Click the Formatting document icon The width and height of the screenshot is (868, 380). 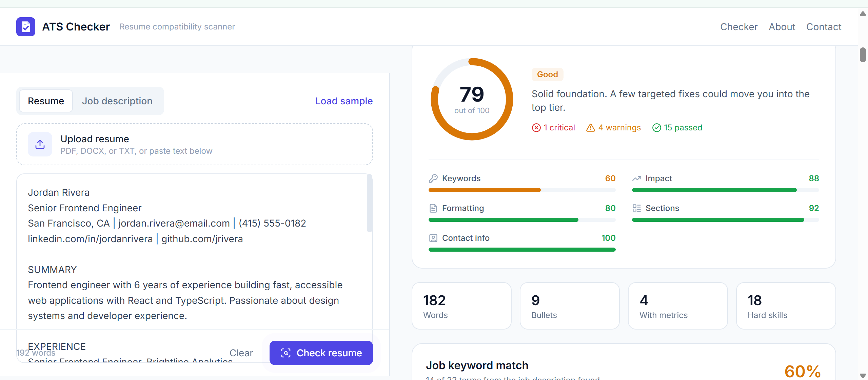click(433, 208)
